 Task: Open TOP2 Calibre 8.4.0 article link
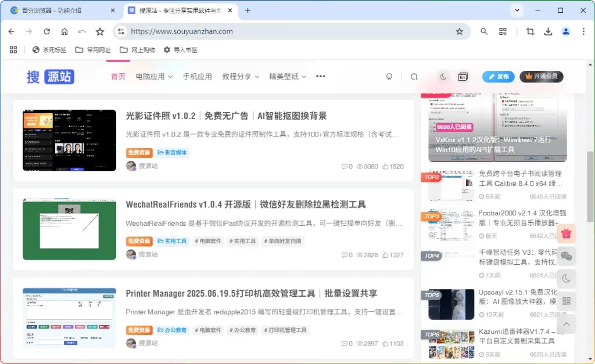(520, 179)
